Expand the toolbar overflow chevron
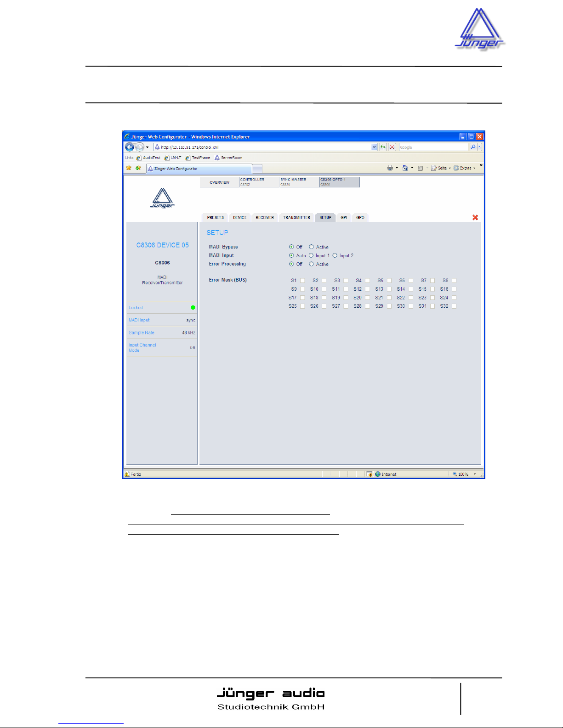The image size is (563, 728). 481,165
